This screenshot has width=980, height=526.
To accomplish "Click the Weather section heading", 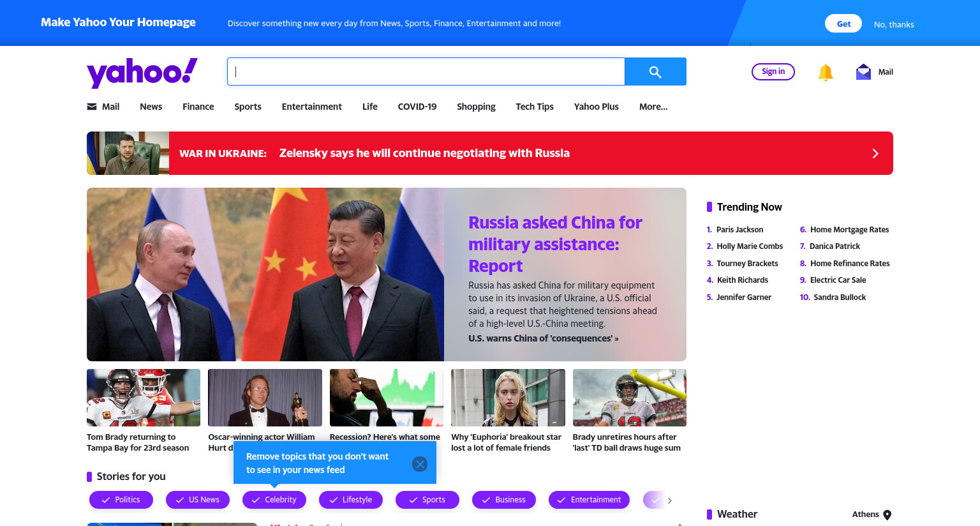I will (737, 515).
